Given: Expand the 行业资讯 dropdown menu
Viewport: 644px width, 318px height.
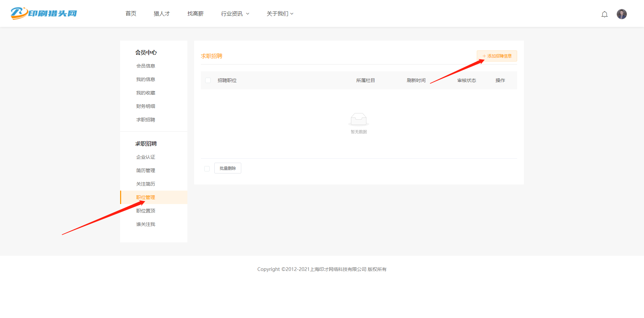Looking at the screenshot, I should point(235,13).
